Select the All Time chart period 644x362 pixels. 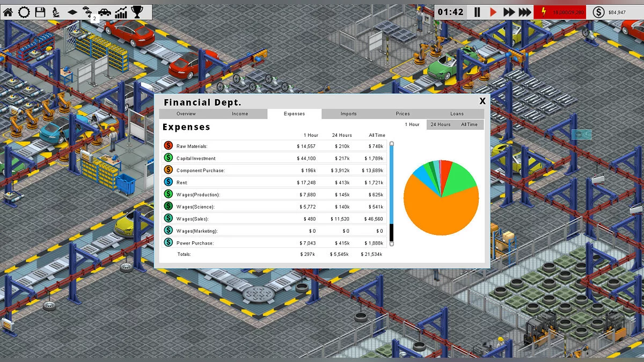click(x=469, y=124)
